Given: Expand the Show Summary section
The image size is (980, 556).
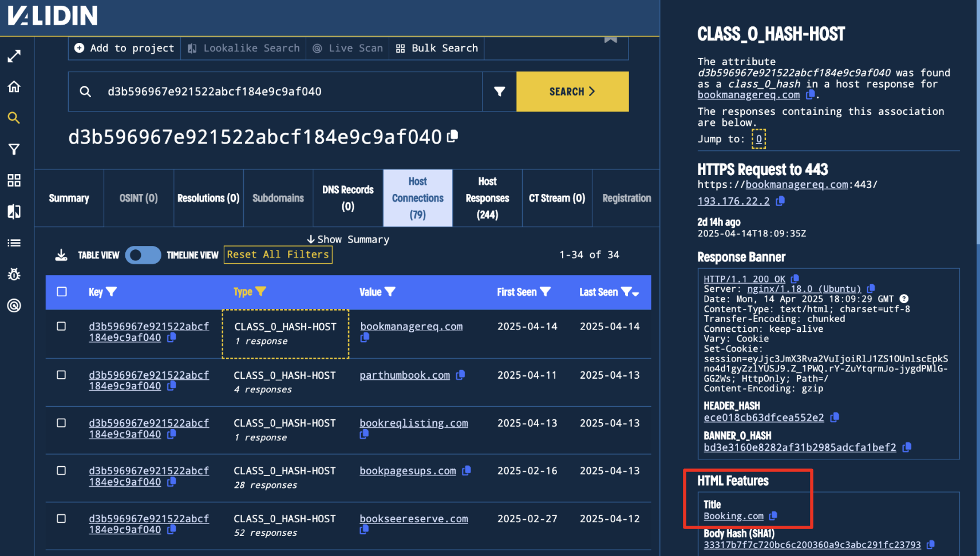Looking at the screenshot, I should point(348,239).
